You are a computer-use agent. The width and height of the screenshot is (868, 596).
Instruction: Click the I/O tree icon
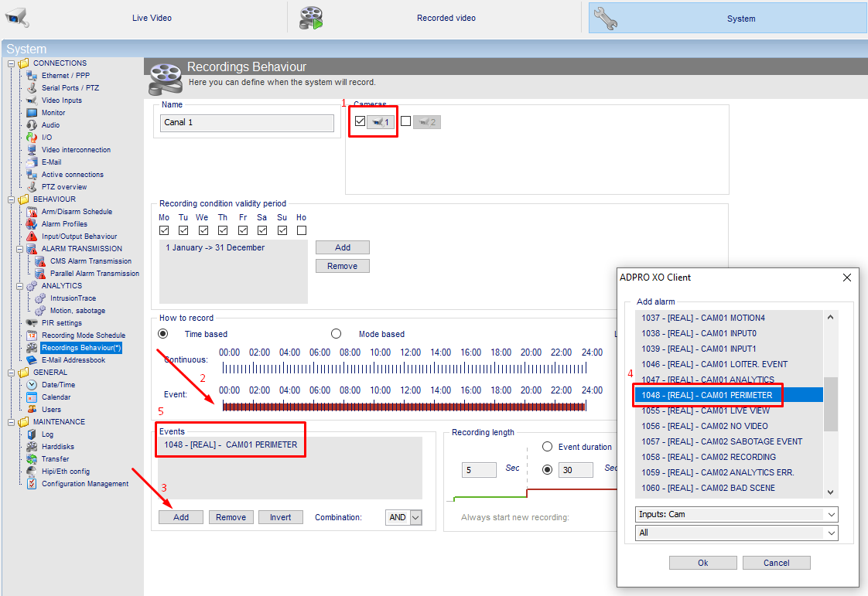point(32,138)
